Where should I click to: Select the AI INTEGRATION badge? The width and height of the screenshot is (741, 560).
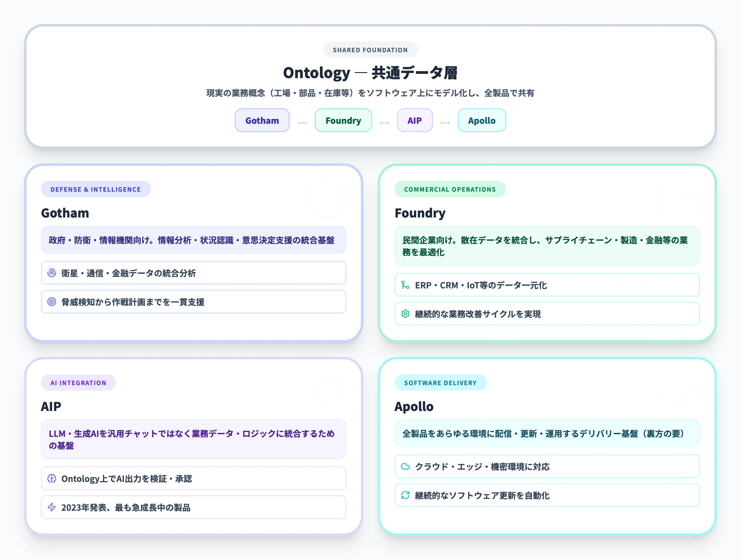point(78,382)
